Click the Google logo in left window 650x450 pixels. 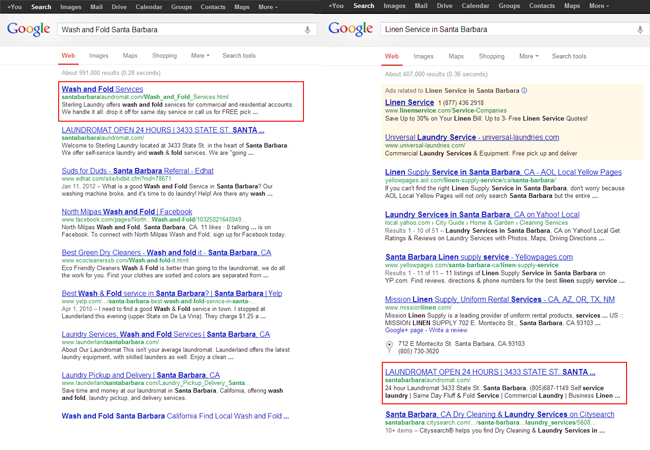[29, 29]
